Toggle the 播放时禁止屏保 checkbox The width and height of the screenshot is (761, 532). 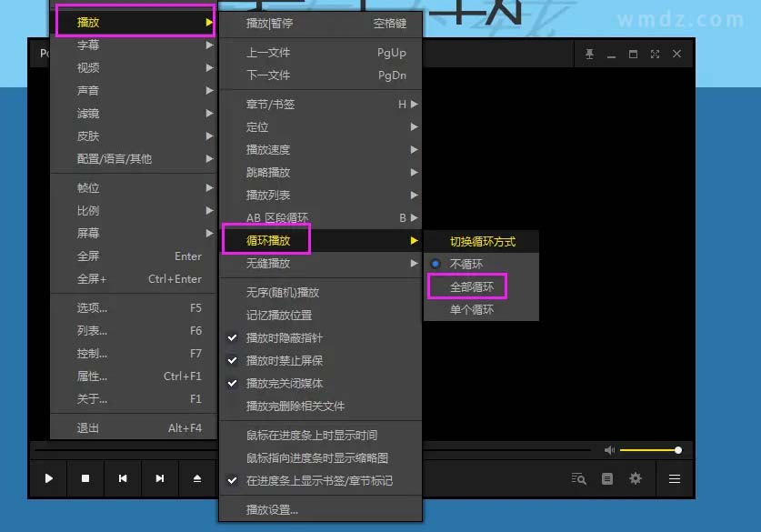284,361
